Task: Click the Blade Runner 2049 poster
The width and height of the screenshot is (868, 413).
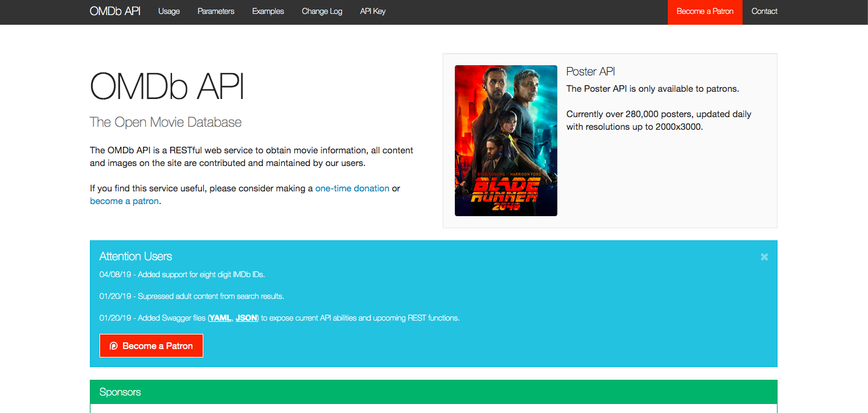Action: [x=506, y=141]
